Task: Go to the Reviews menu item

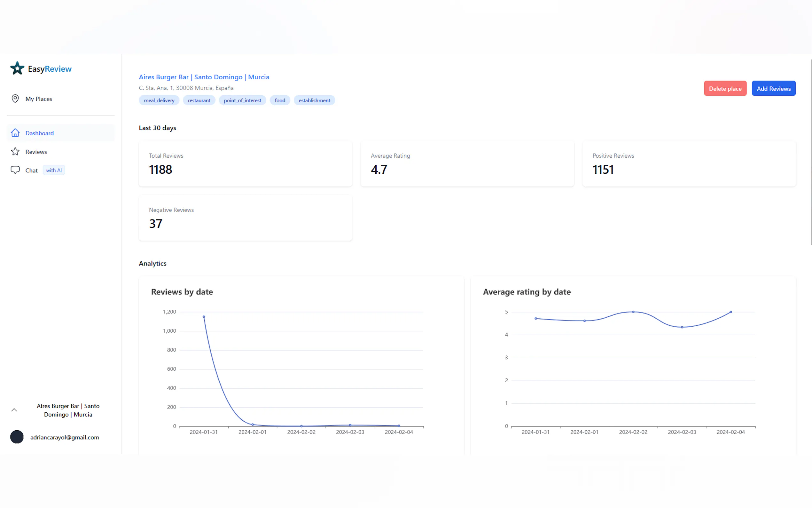Action: tap(36, 152)
